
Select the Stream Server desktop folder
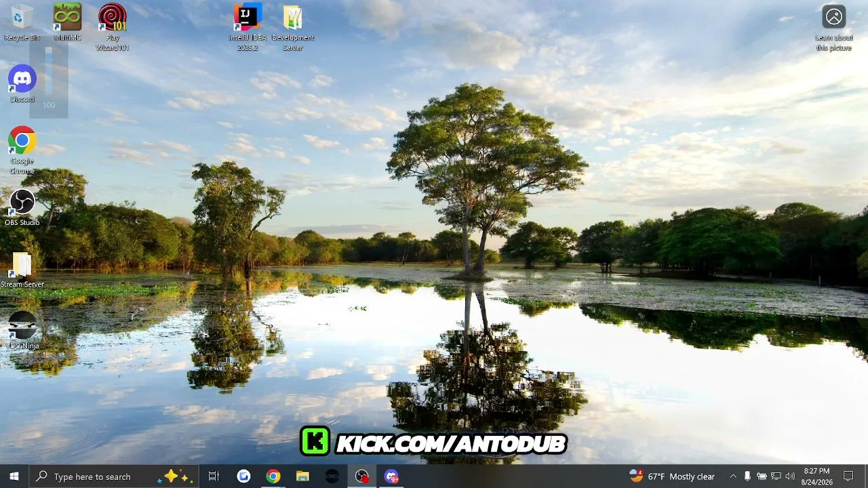[22, 270]
